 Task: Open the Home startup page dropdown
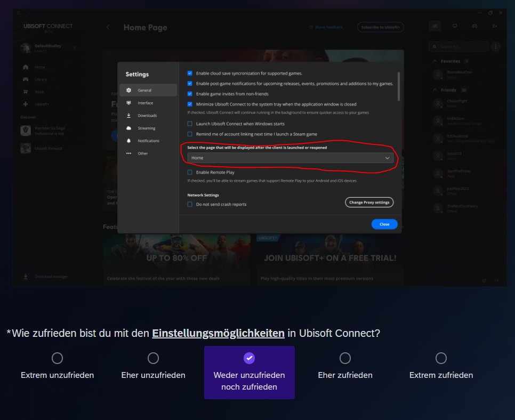click(291, 158)
